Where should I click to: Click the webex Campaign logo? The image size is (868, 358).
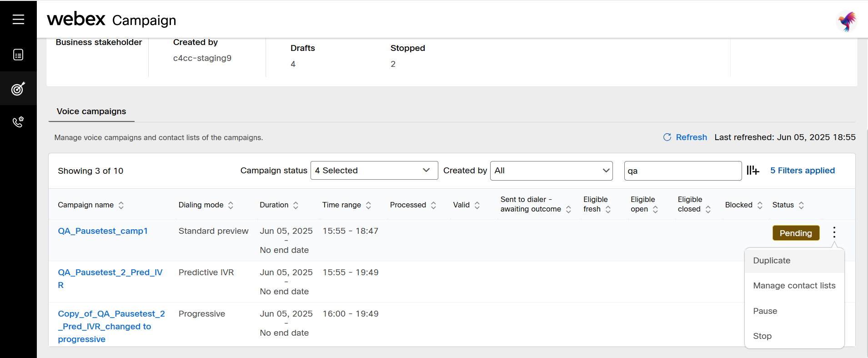pos(111,20)
